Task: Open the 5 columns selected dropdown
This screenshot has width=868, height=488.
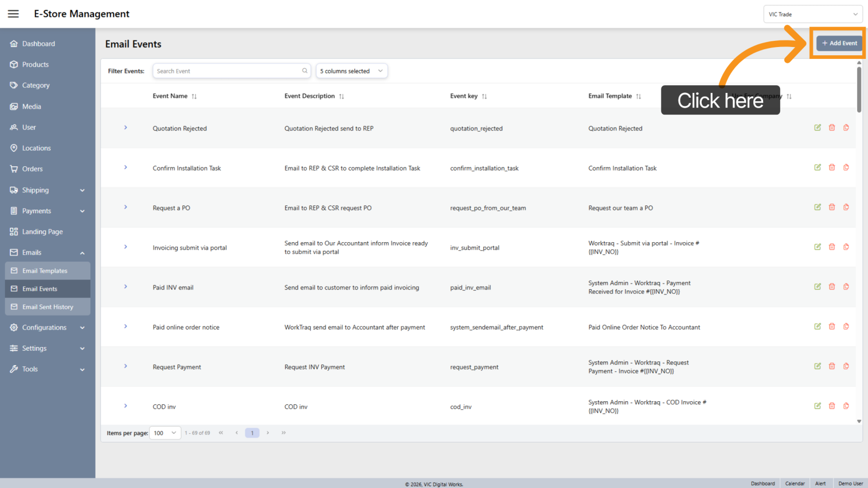Action: [351, 71]
